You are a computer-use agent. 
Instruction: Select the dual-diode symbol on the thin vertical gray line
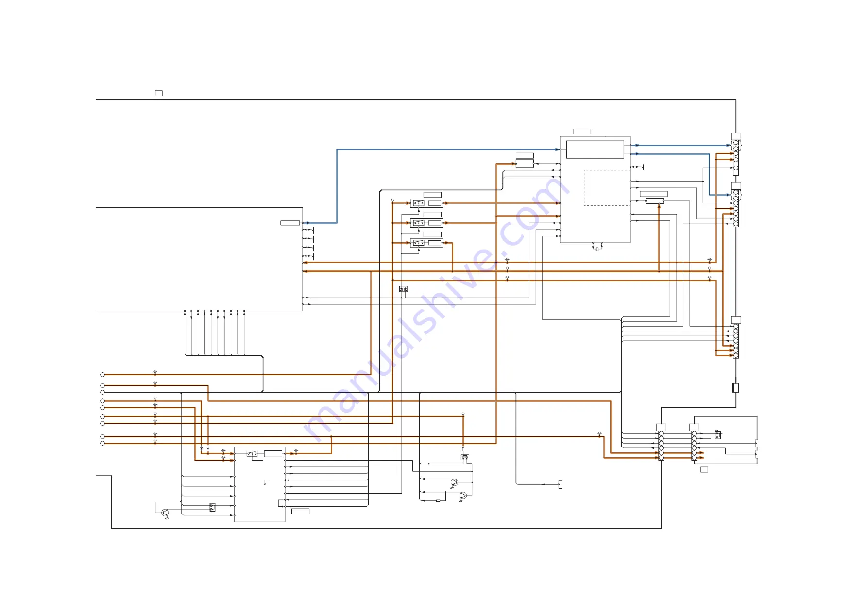(403, 289)
